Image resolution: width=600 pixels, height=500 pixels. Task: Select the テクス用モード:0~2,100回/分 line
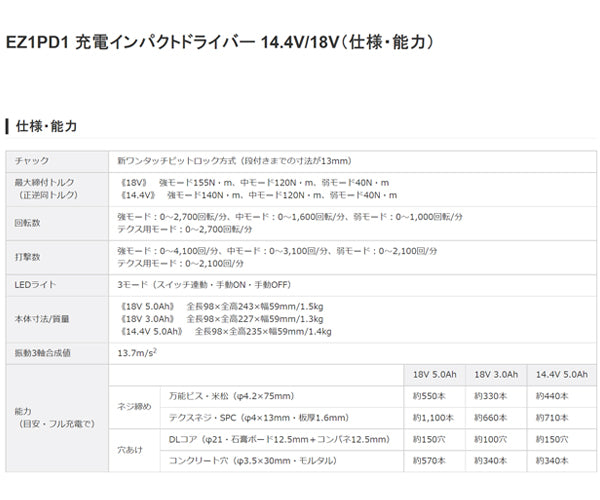tap(181, 264)
